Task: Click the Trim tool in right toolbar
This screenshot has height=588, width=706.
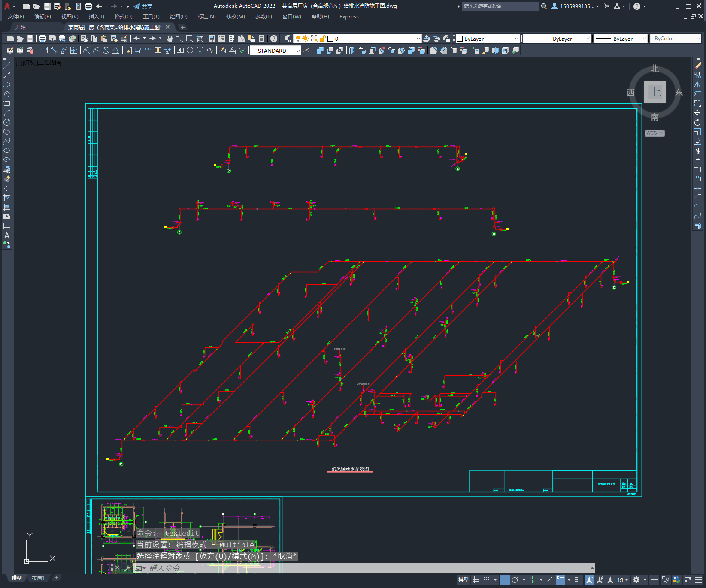Action: [697, 151]
